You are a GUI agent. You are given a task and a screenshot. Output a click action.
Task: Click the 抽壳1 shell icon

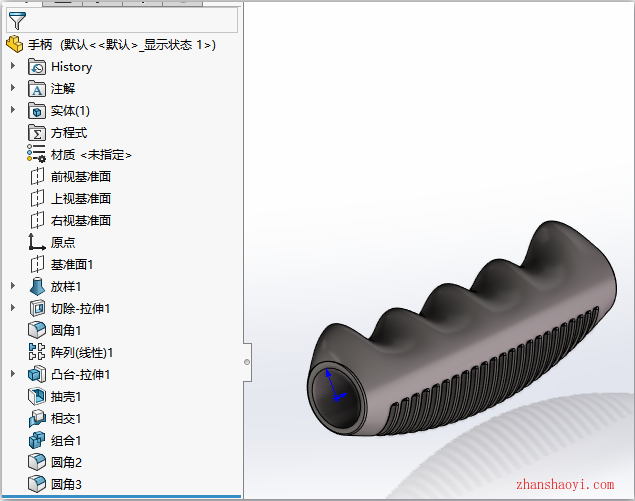click(37, 396)
